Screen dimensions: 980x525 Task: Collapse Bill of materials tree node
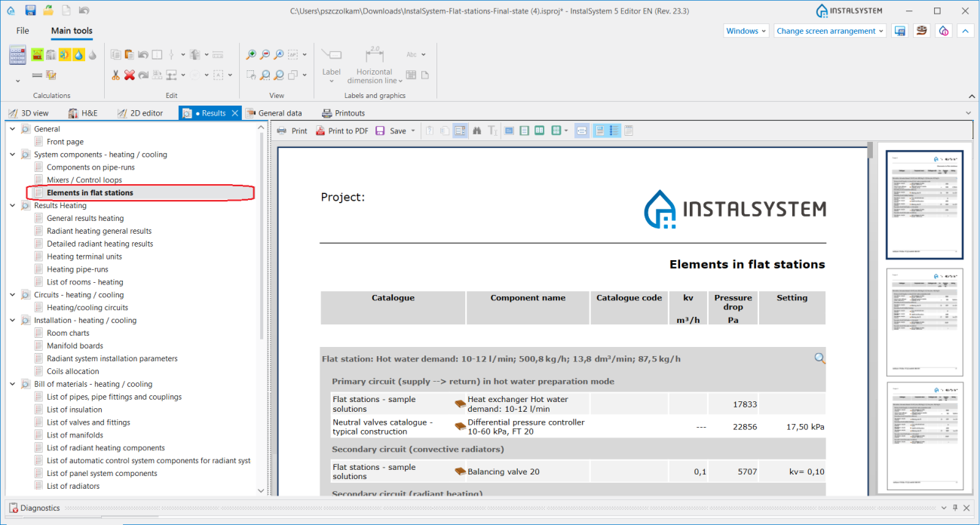12,384
